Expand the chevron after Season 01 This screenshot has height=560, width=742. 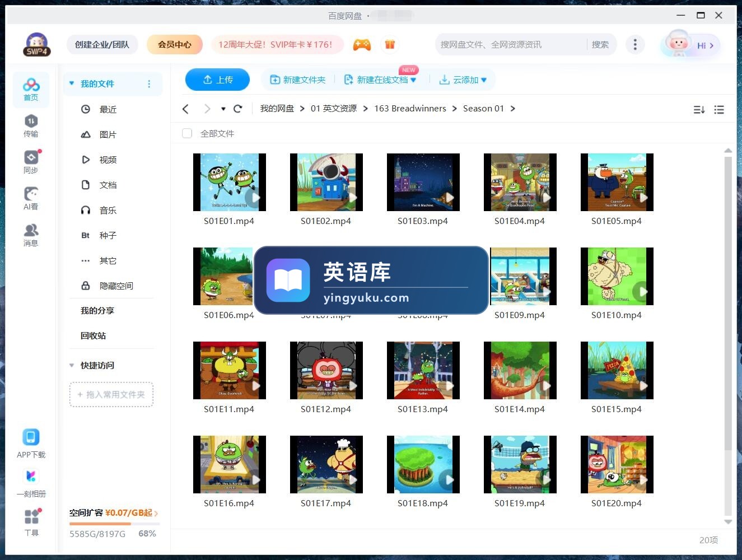(x=512, y=109)
